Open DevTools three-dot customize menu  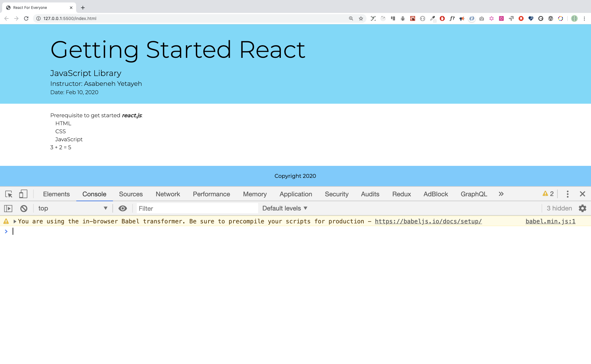[568, 194]
